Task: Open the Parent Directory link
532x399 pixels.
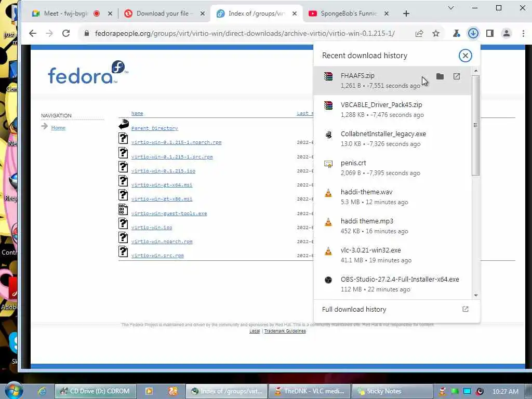Action: coord(154,128)
